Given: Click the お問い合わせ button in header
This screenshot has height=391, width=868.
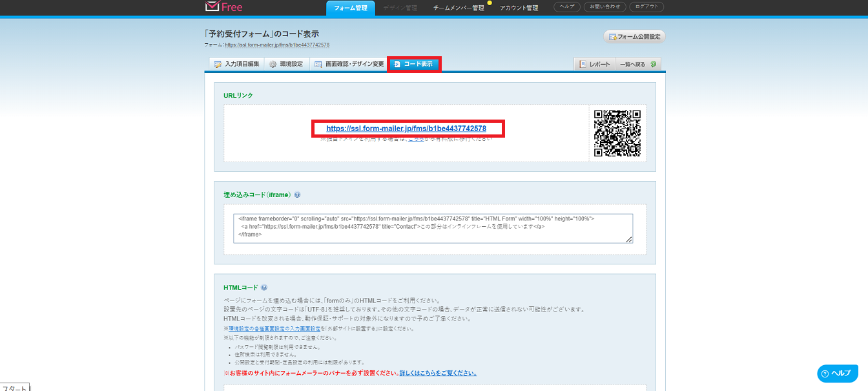Looking at the screenshot, I should pyautogui.click(x=605, y=7).
